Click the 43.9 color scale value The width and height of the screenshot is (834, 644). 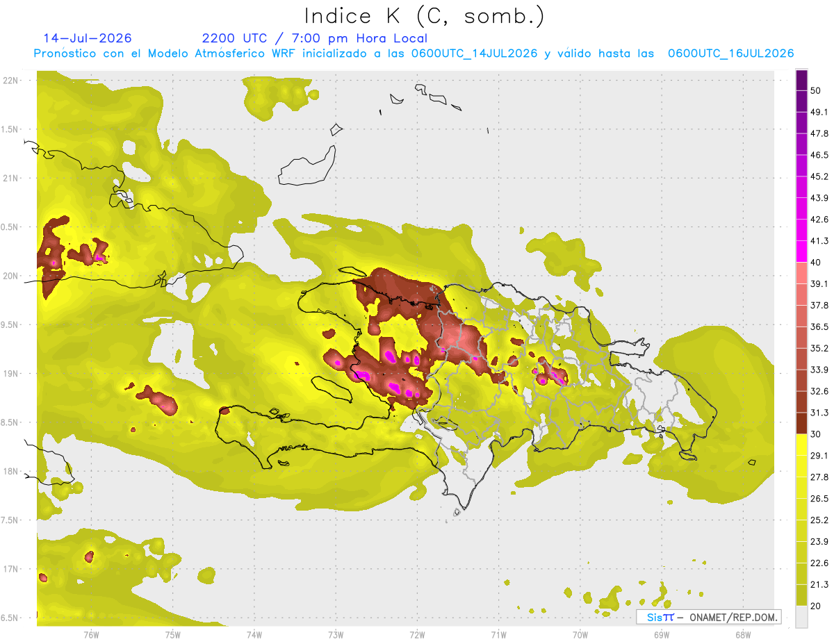tap(819, 198)
